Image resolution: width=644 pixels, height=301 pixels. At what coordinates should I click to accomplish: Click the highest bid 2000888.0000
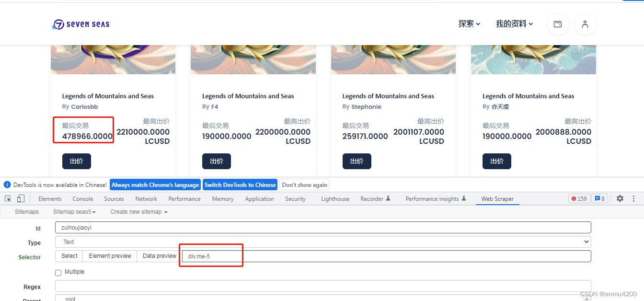coord(563,132)
